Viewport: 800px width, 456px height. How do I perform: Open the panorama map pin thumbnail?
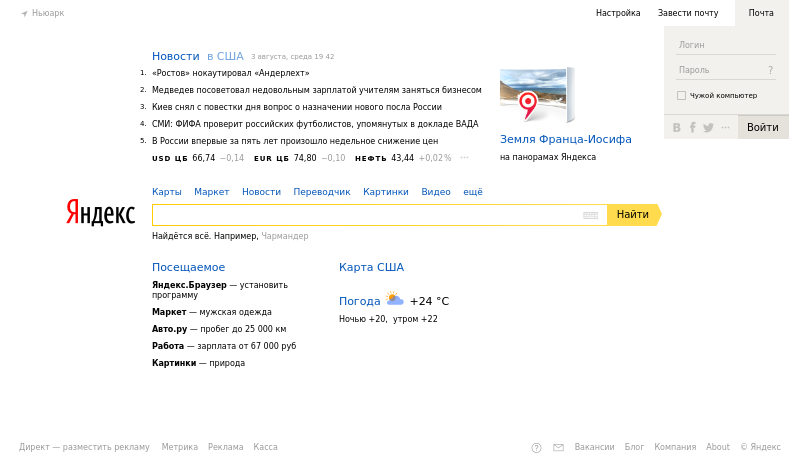point(537,95)
